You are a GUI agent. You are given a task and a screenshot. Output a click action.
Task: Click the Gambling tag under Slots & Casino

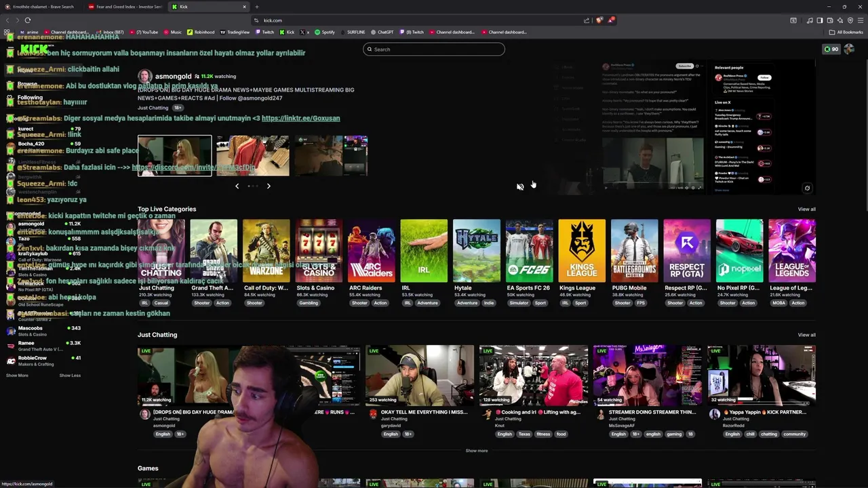pyautogui.click(x=309, y=303)
